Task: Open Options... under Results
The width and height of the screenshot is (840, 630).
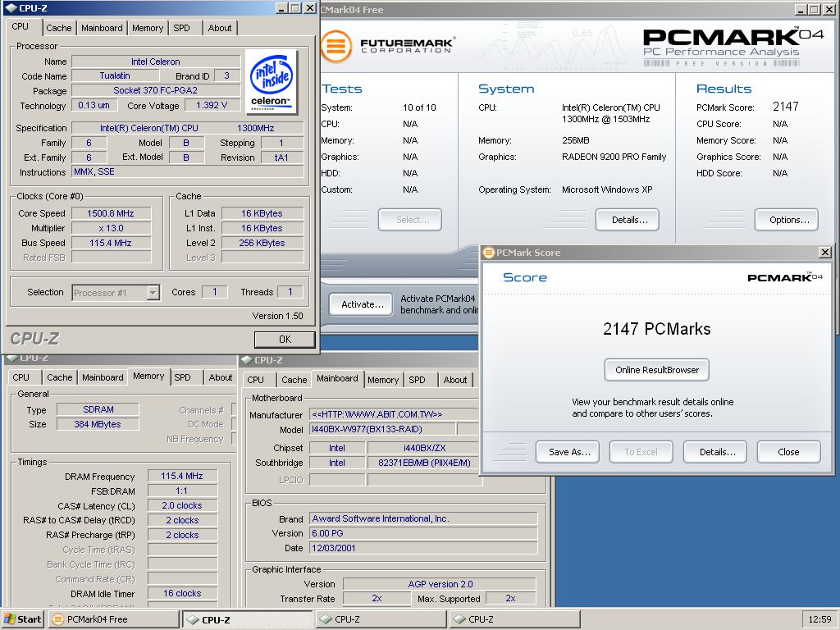Action: [x=787, y=220]
